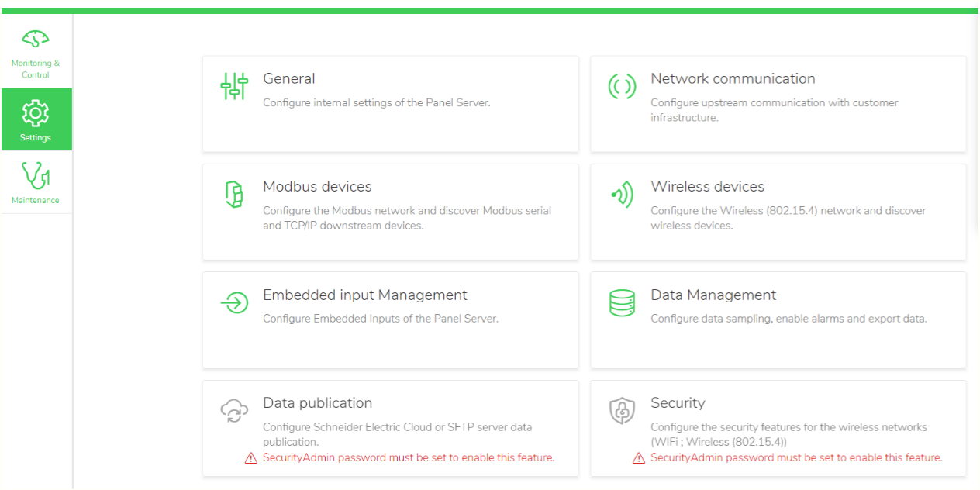Click the Network communication signal icon
The width and height of the screenshot is (980, 490).
(x=622, y=86)
